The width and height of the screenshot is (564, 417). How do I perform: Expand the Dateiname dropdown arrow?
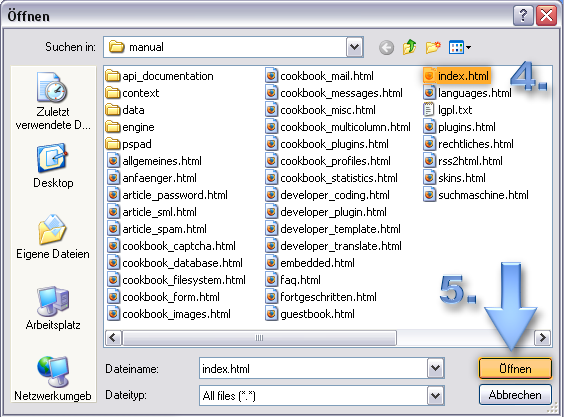coord(436,368)
